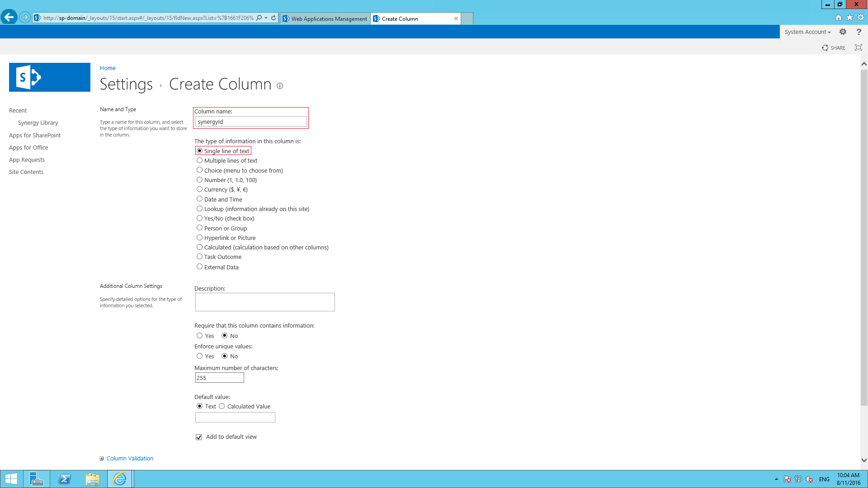
Task: Click Recent in the left navigation
Action: (18, 110)
